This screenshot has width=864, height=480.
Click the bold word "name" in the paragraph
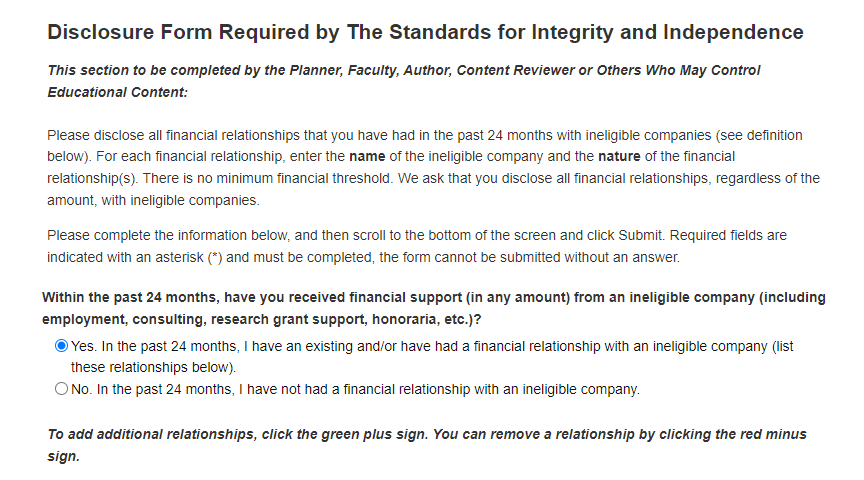367,157
